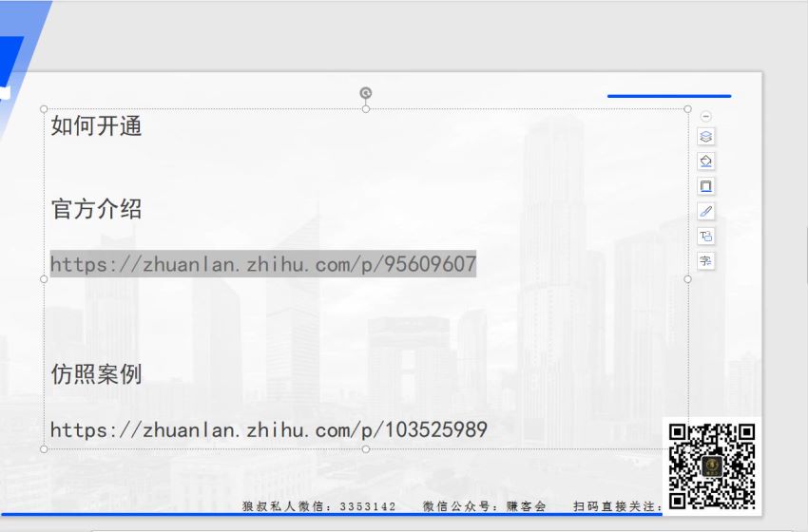Open the shape outline icon
Image resolution: width=808 pixels, height=532 pixels.
(706, 186)
